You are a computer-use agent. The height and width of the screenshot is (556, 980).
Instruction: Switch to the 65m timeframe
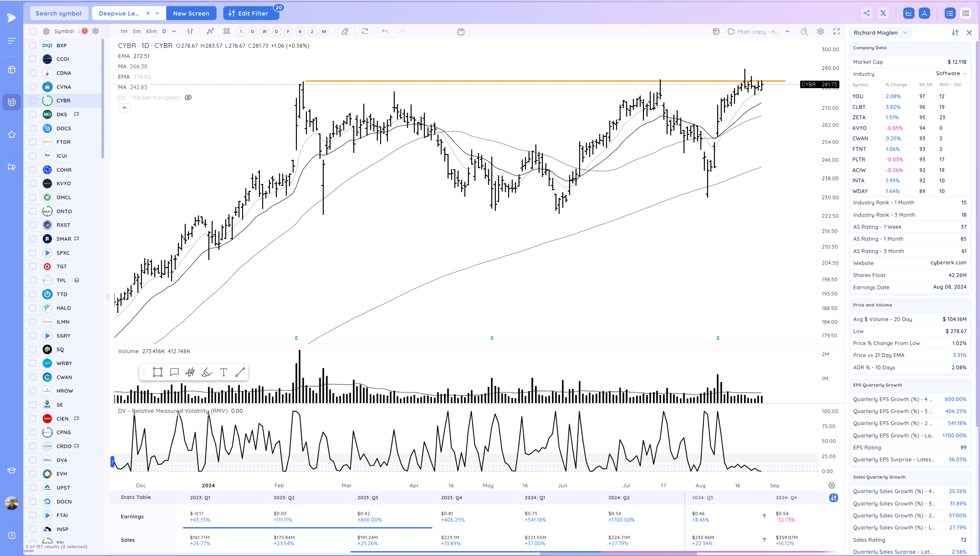[x=151, y=32]
